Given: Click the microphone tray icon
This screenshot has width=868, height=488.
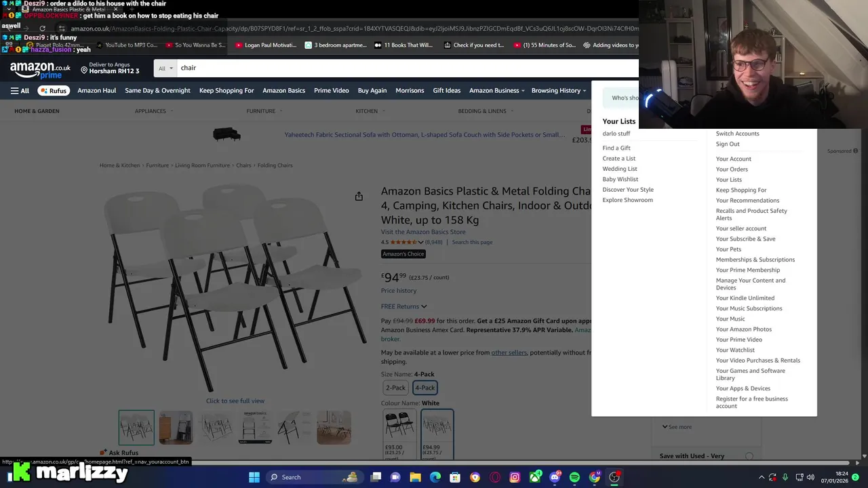Looking at the screenshot, I should [786, 477].
